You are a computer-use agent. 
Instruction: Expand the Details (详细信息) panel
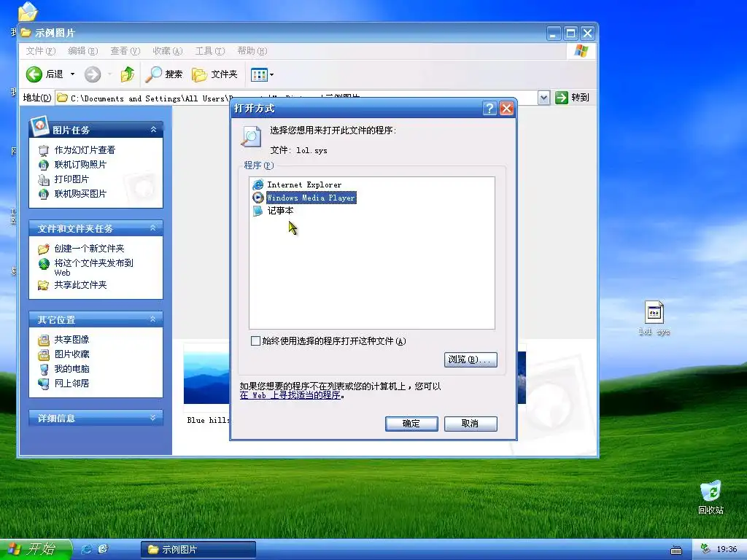[x=153, y=418]
